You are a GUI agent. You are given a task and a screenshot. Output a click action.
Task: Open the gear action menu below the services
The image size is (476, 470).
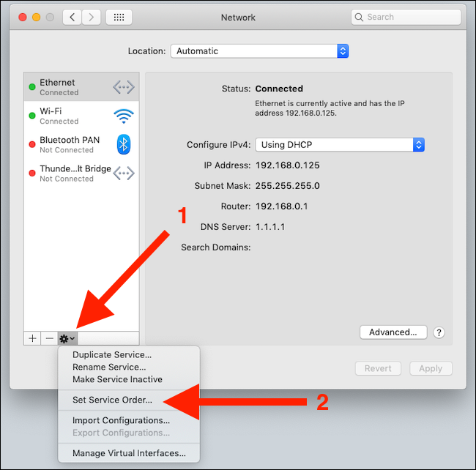[x=67, y=338]
